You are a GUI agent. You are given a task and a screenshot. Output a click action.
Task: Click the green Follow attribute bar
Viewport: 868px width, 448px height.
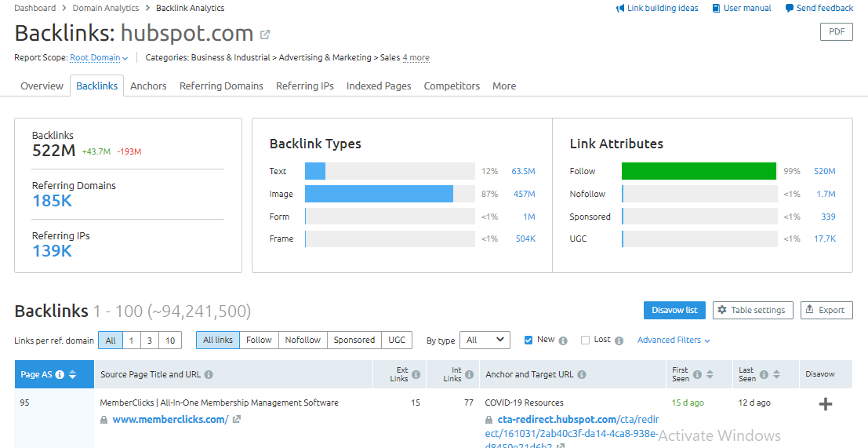click(699, 171)
